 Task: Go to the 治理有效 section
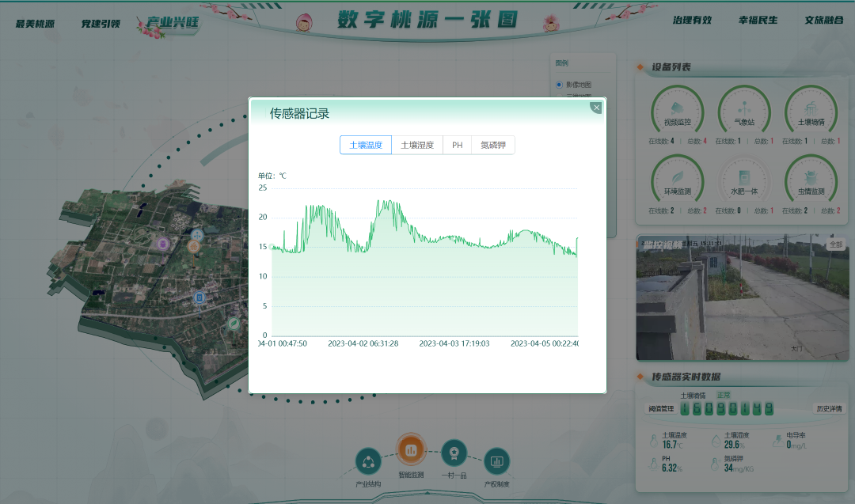point(692,20)
